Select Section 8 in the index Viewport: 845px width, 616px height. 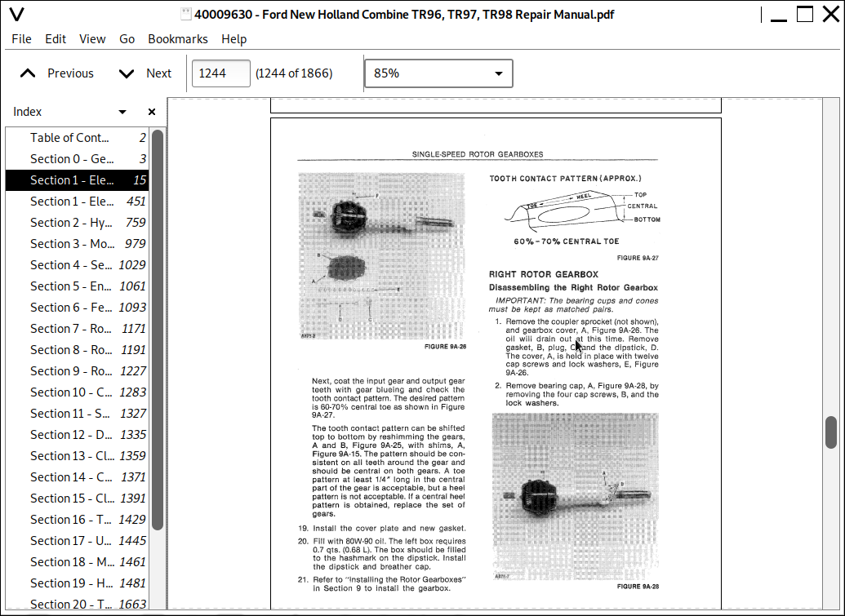pos(77,350)
